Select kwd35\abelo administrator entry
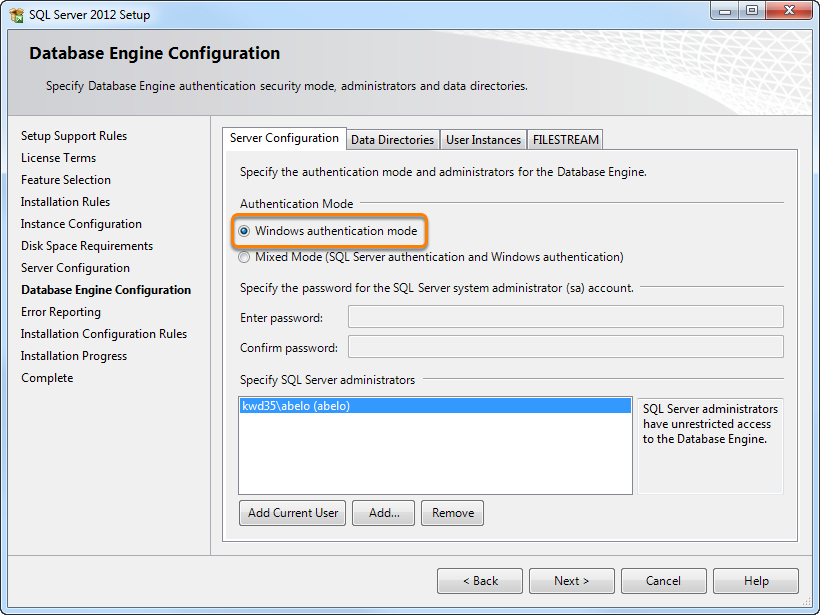This screenshot has width=820, height=615. (435, 406)
